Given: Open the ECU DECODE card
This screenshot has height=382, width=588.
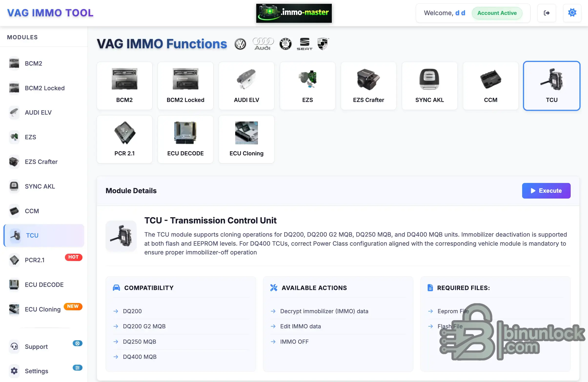Looking at the screenshot, I should [x=185, y=139].
